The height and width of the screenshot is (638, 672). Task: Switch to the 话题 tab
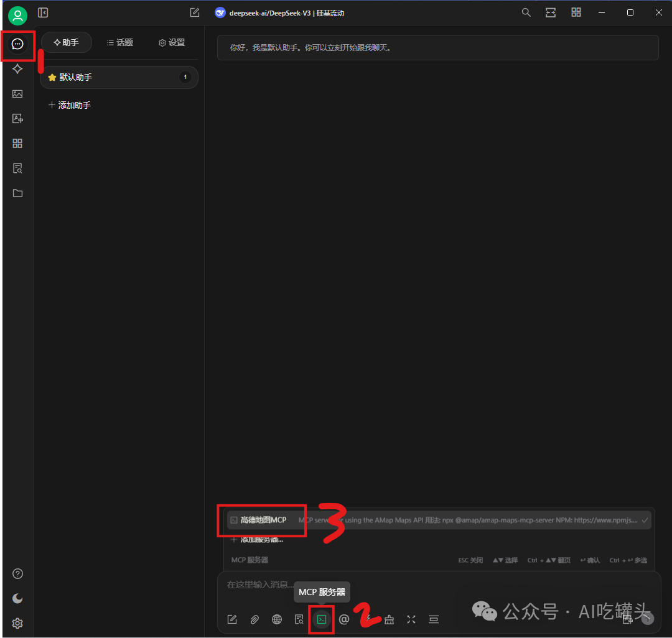(x=120, y=42)
